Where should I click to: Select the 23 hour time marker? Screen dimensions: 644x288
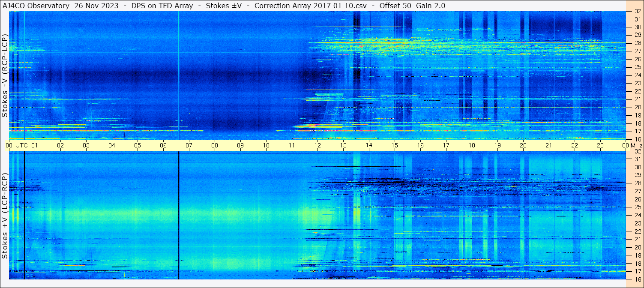coord(600,145)
